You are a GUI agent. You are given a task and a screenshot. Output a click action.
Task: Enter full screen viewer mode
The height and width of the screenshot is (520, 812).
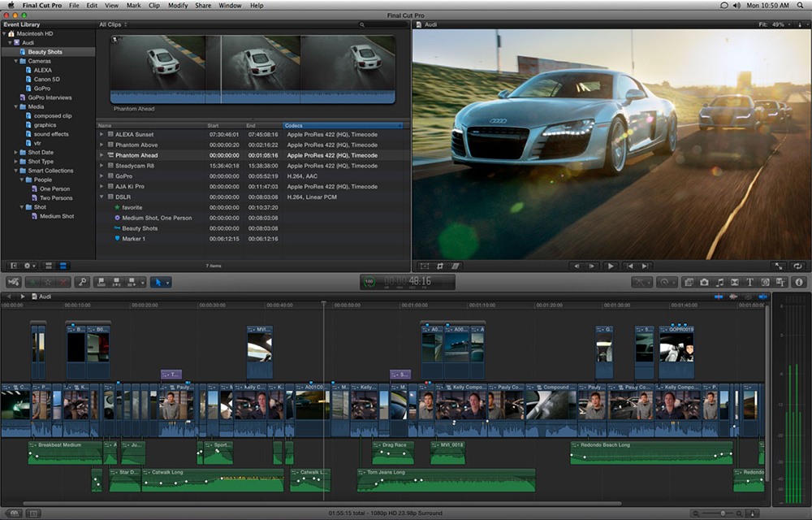point(779,266)
